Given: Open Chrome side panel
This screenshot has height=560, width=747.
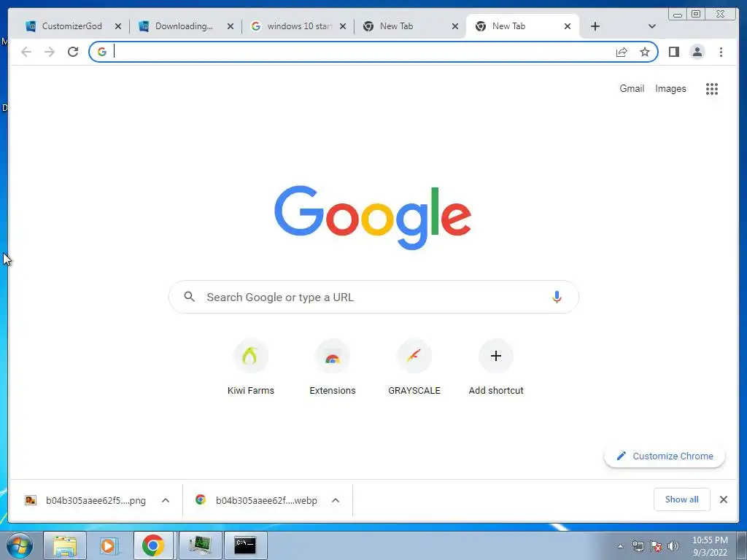Looking at the screenshot, I should (x=673, y=52).
